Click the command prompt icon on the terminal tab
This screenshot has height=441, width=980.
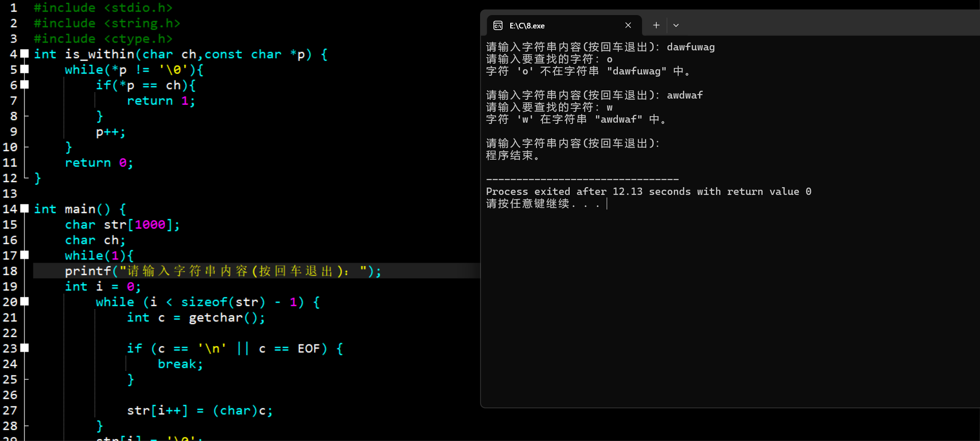point(498,25)
